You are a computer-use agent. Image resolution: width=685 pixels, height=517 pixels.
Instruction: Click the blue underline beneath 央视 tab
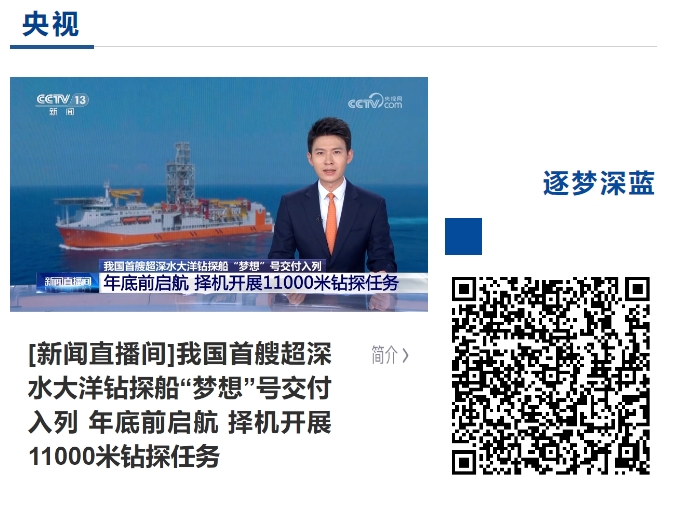(x=52, y=46)
